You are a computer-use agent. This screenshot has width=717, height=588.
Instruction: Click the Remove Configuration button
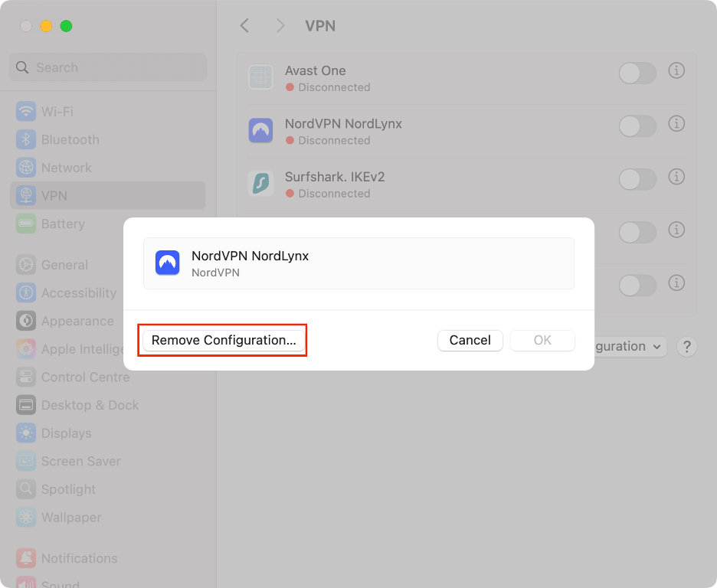222,340
